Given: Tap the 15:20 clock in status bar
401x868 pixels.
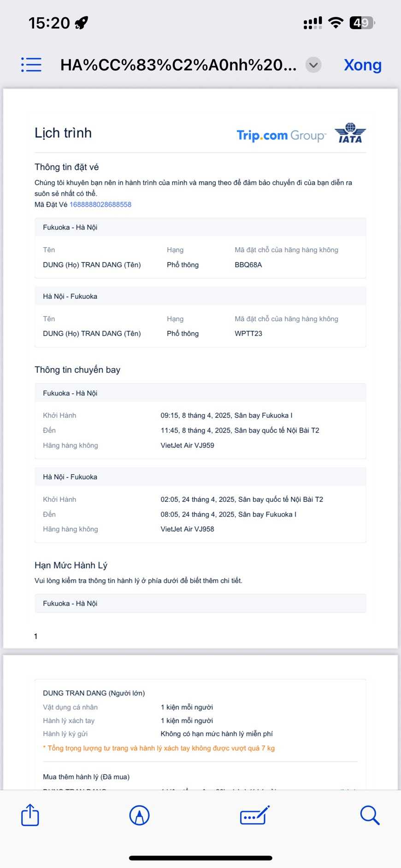Looking at the screenshot, I should (x=49, y=23).
